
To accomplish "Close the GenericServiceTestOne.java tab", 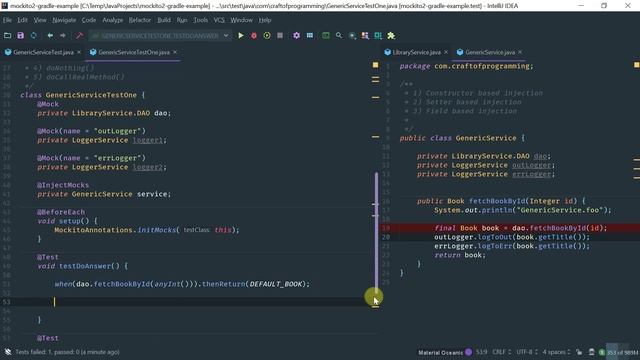I will pos(175,52).
